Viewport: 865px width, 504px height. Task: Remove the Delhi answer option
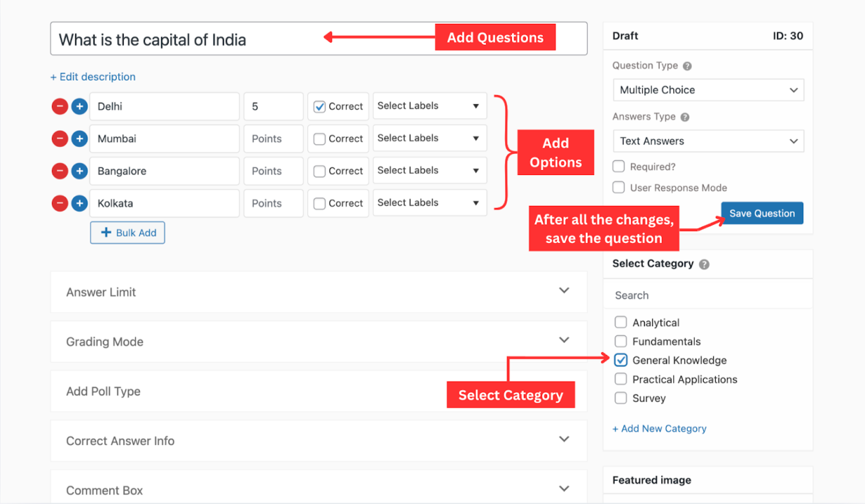pos(60,106)
